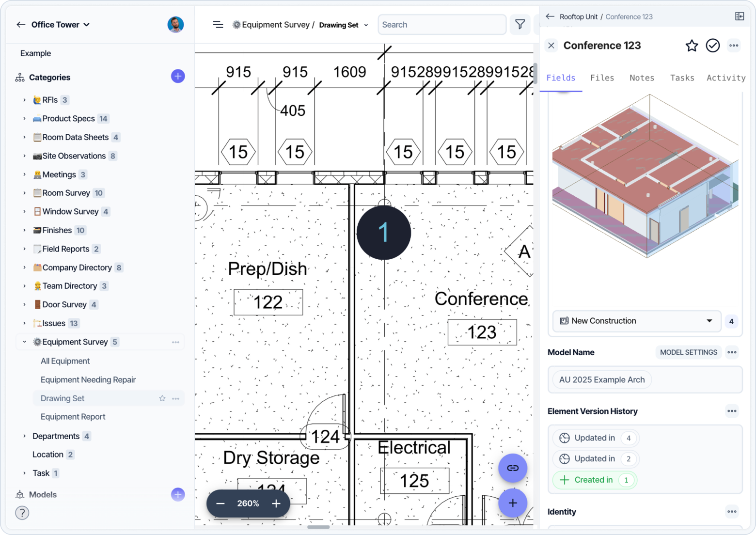Click the back arrow beside Rooftop Unit
756x535 pixels.
coord(550,16)
